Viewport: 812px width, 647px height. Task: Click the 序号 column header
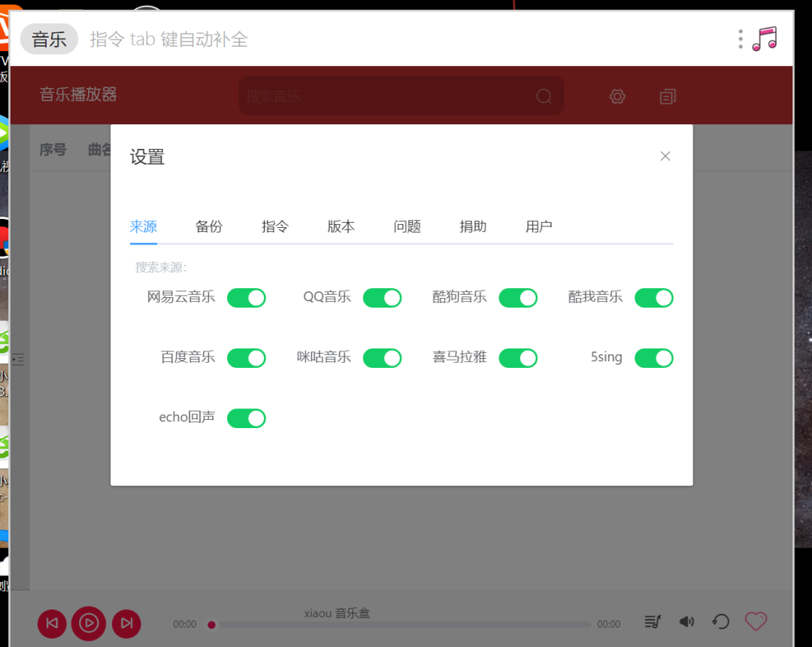[53, 150]
